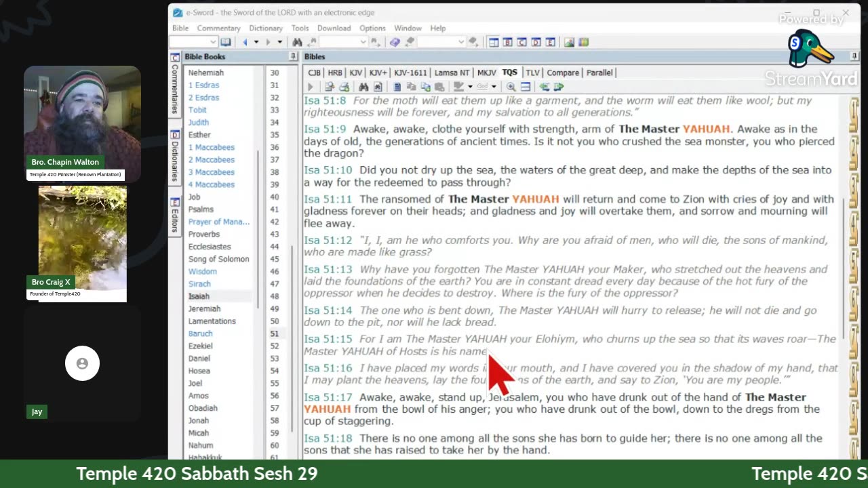Open the Download menu
Viewport: 868px width, 488px height.
click(x=334, y=28)
